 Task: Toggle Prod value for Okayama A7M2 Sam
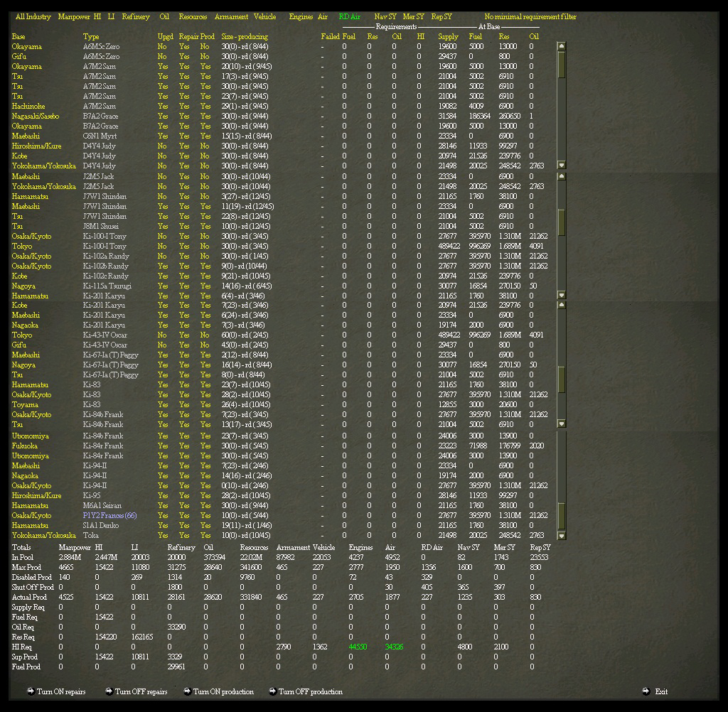click(x=205, y=66)
